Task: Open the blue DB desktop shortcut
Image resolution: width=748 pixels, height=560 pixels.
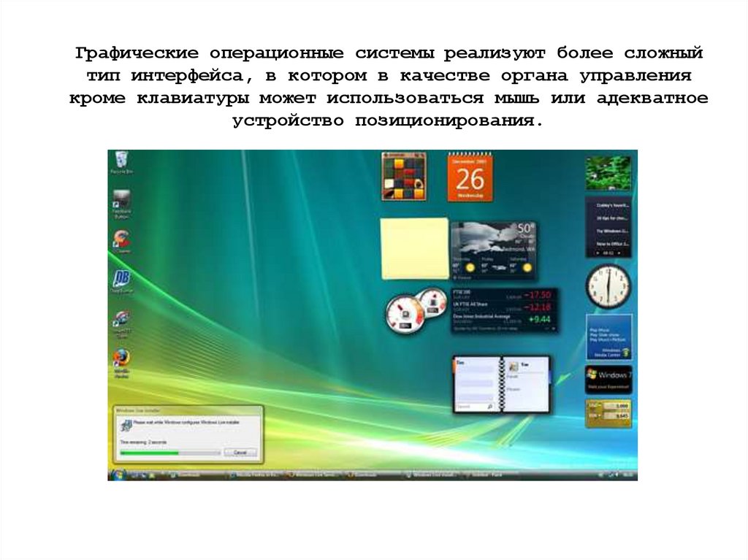Action: click(122, 281)
